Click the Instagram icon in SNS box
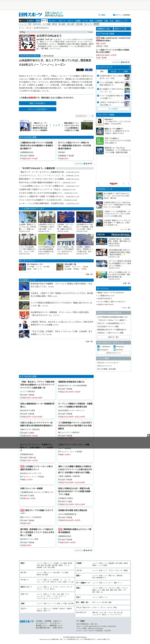The width and height of the screenshot is (150, 644). click(98, 350)
